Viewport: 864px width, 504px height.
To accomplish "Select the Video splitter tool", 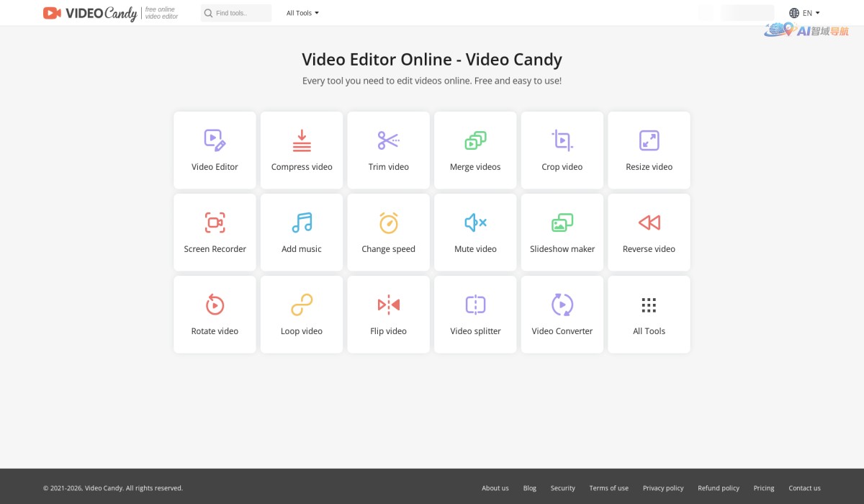I will pyautogui.click(x=475, y=314).
